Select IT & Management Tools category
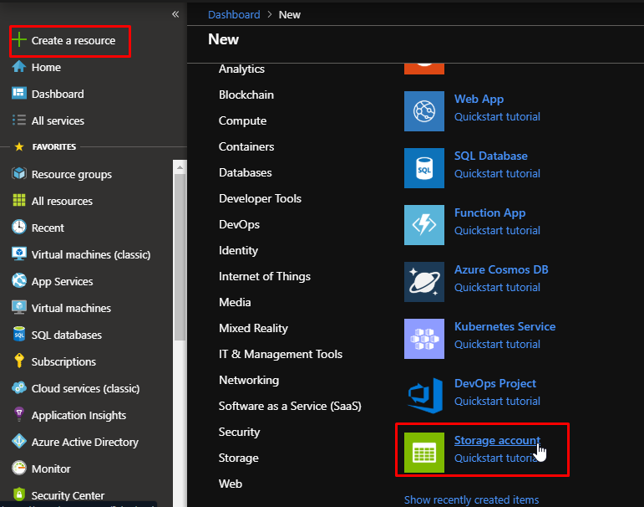Screen dimensions: 644x507 281,354
